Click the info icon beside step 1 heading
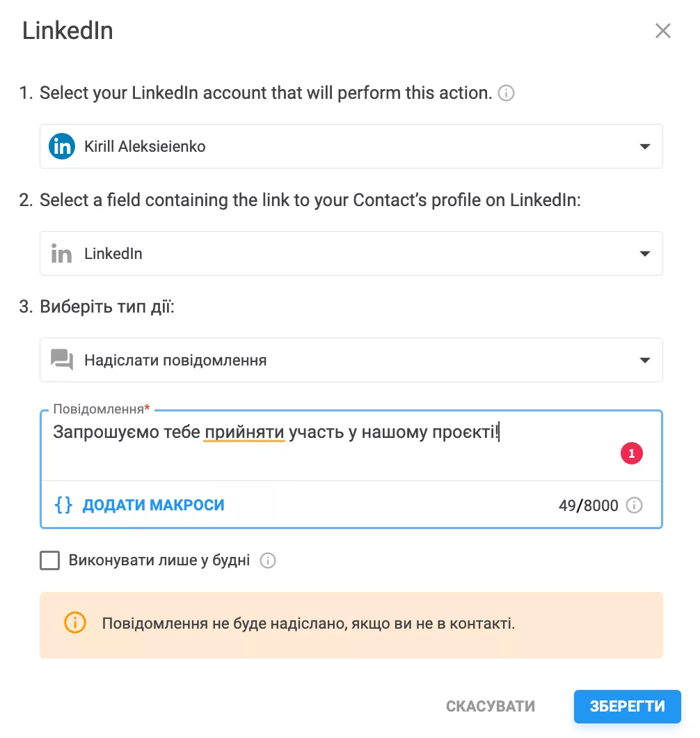This screenshot has width=700, height=738. click(506, 93)
